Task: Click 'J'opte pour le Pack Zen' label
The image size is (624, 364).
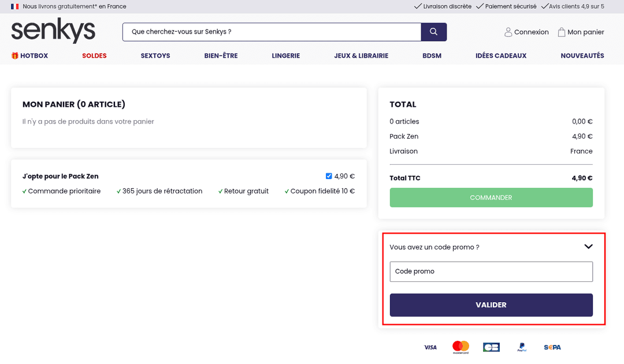Action: pyautogui.click(x=61, y=176)
